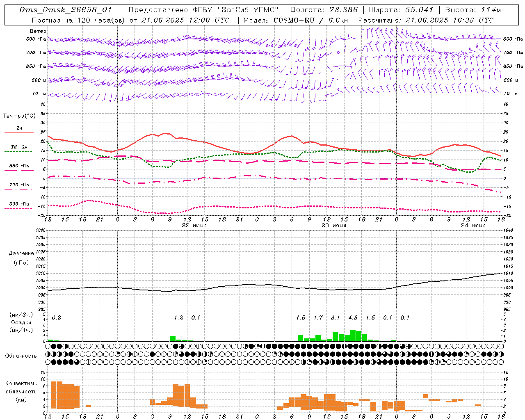
Task: Click the 1.7 precipitation value
Action: click(318, 318)
